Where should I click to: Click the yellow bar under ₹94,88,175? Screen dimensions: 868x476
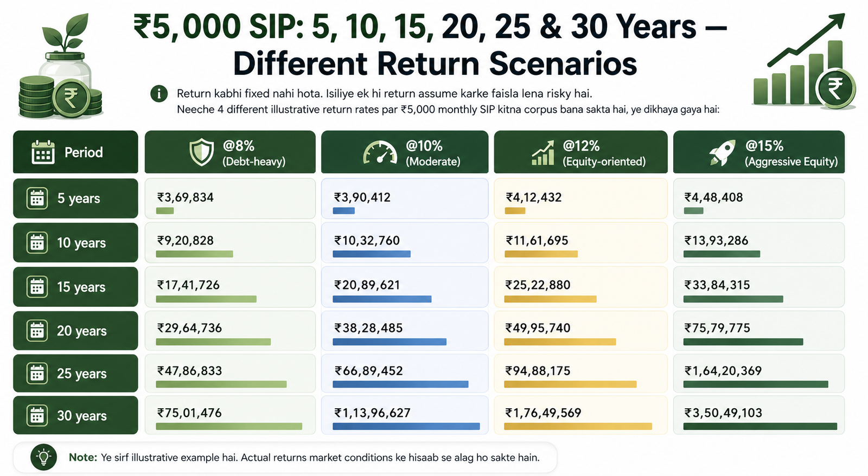click(570, 384)
